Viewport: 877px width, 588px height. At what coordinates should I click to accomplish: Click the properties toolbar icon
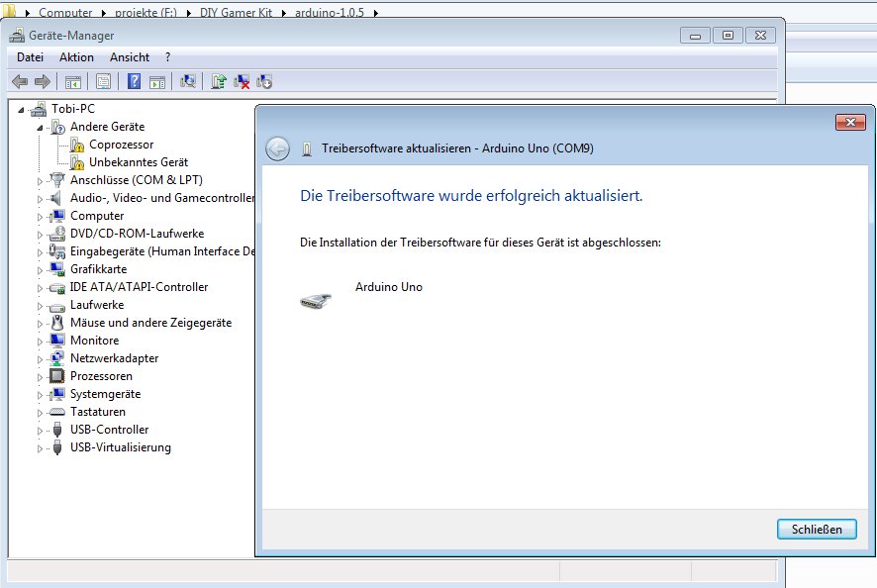[x=102, y=81]
